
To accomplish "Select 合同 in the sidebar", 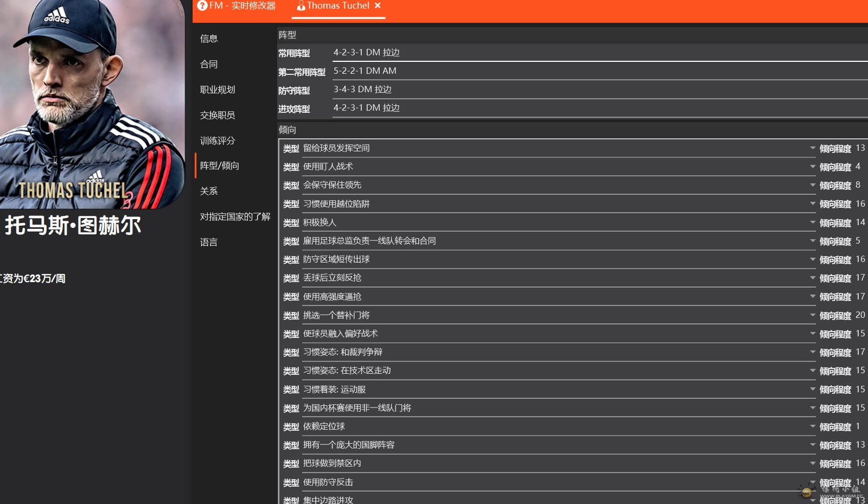I will (209, 64).
